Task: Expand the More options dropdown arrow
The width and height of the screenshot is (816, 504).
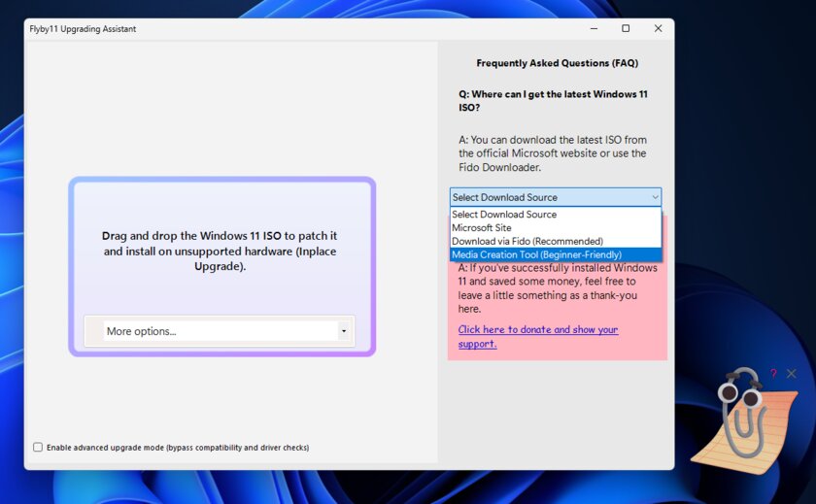Action: tap(344, 331)
